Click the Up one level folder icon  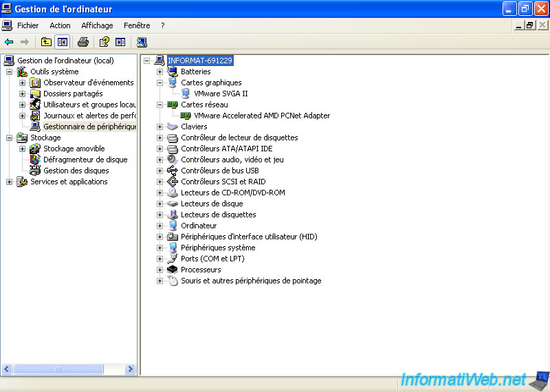(46, 42)
